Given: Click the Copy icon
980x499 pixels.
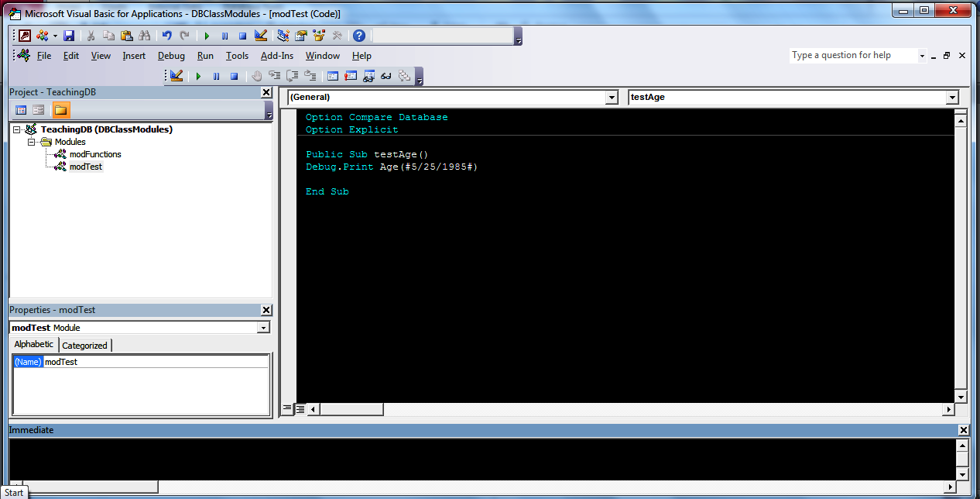Looking at the screenshot, I should (108, 36).
